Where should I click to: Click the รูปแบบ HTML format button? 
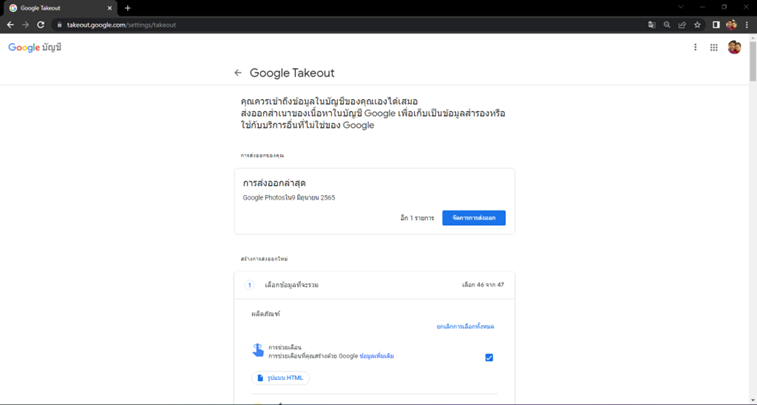point(280,378)
